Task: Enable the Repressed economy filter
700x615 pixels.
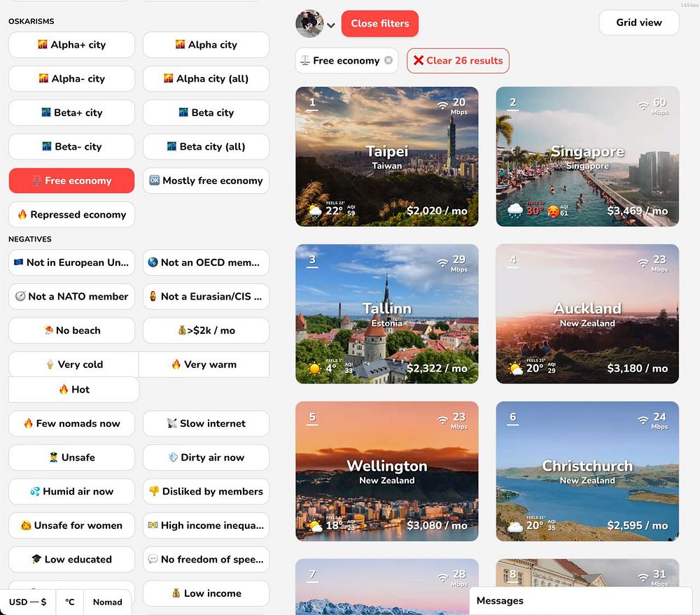Action: point(71,215)
